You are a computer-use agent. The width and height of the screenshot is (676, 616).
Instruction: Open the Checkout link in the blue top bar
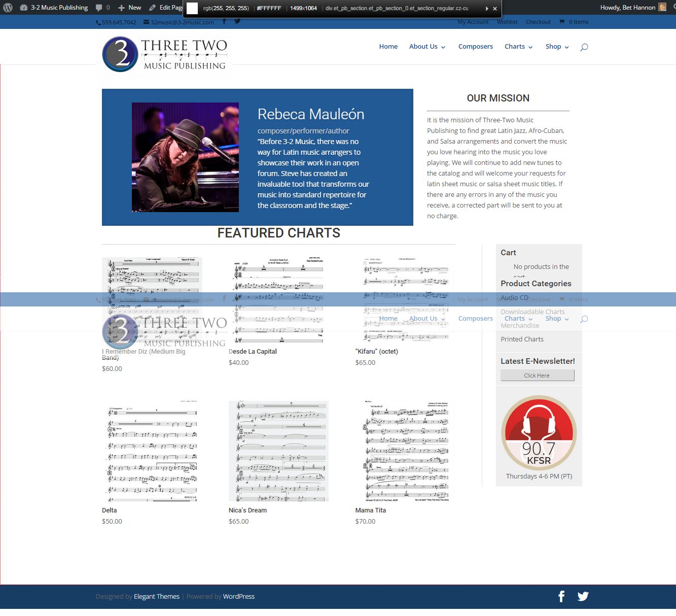(538, 22)
